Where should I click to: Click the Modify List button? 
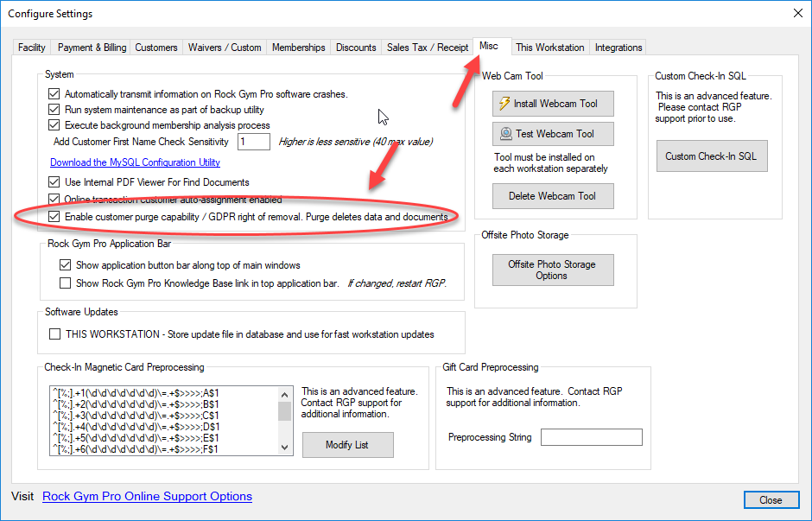pos(347,445)
